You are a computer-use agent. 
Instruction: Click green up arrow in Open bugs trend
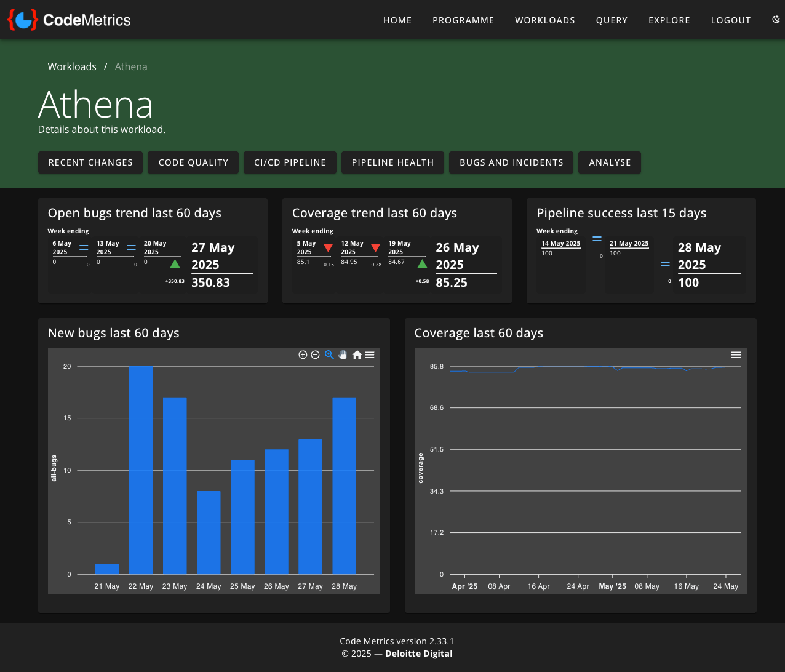[x=175, y=264]
